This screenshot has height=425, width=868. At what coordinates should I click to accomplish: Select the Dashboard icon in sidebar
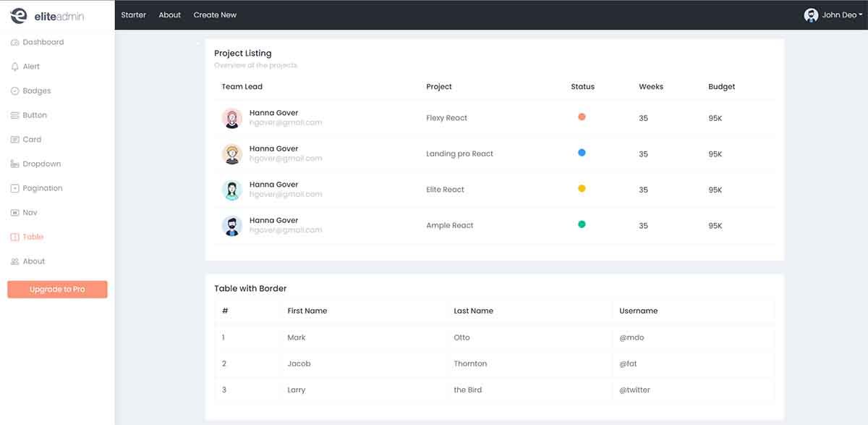[16, 42]
